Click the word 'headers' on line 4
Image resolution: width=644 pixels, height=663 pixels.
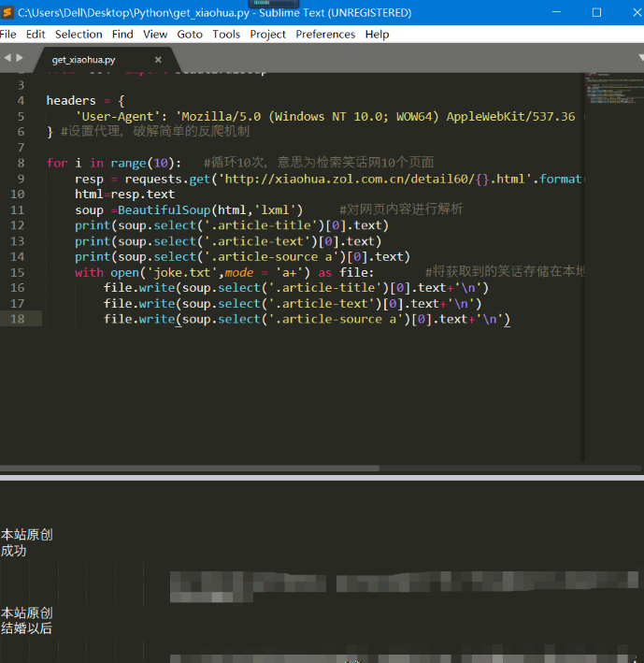[71, 101]
